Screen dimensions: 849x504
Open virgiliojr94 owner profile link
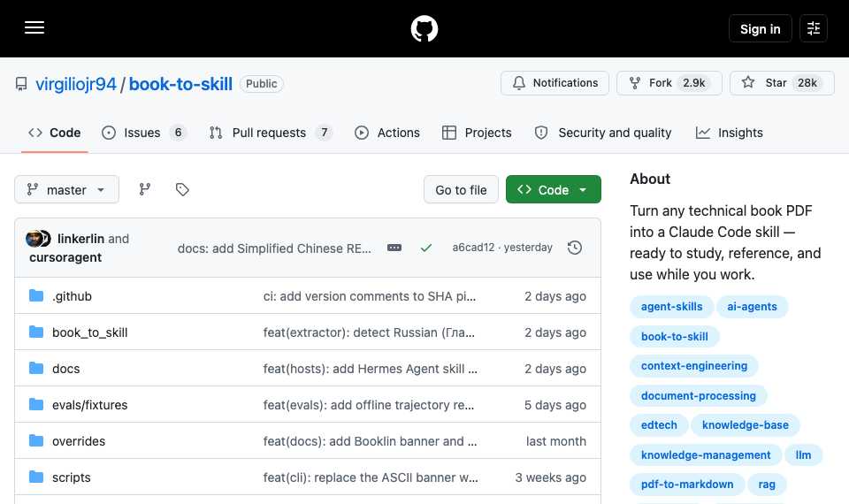coord(76,84)
